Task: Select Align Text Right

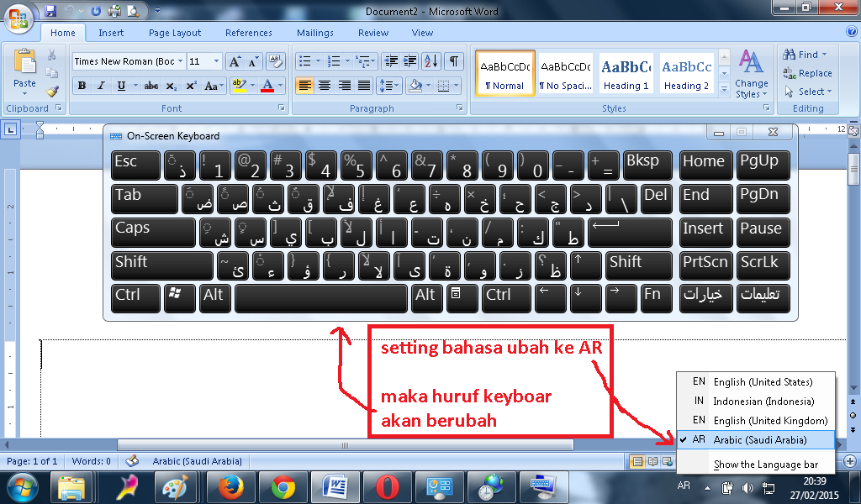Action: click(344, 86)
